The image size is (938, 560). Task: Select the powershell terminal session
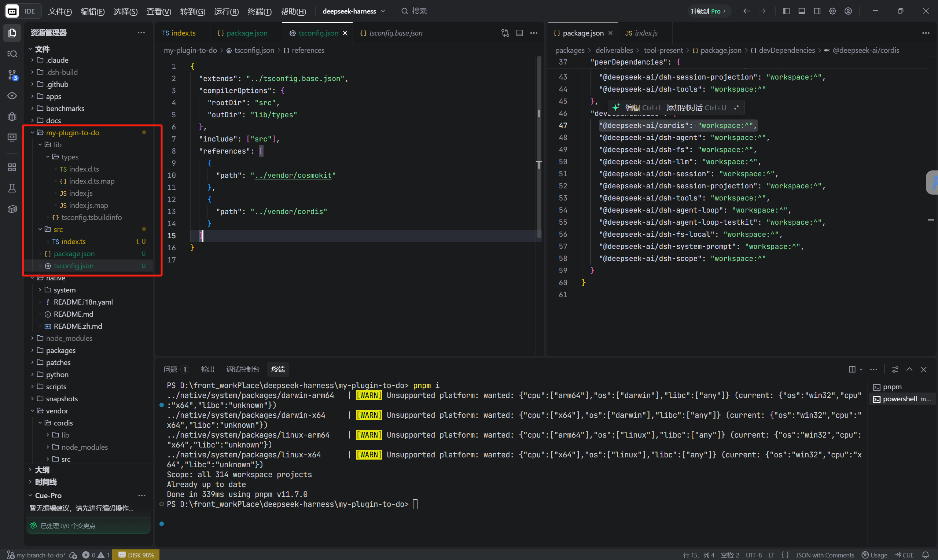click(903, 399)
